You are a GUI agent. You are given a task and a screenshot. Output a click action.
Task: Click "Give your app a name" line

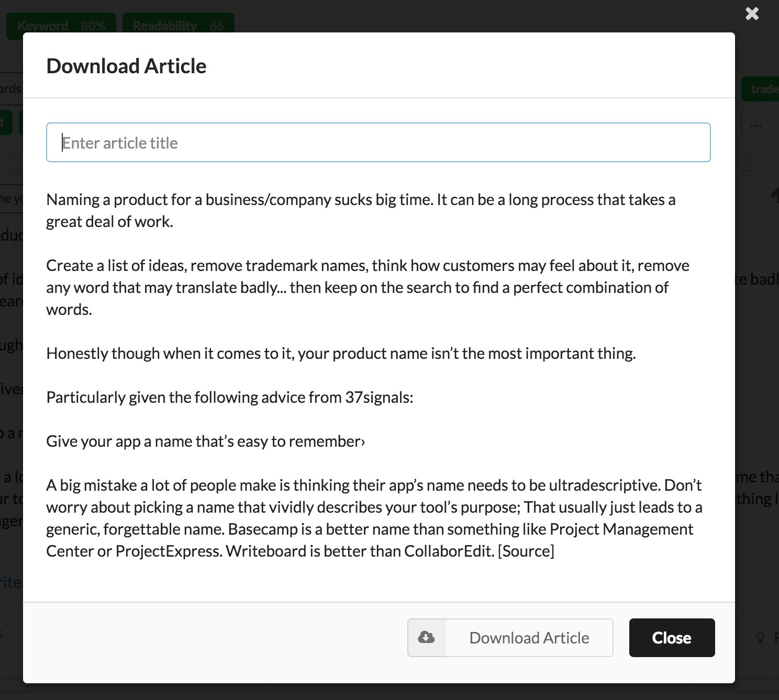tap(205, 441)
